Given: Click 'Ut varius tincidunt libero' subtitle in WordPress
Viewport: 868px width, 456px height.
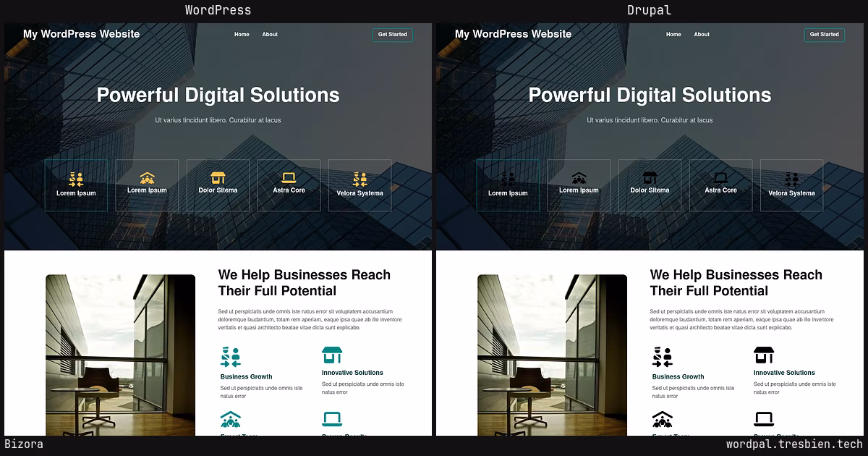Looking at the screenshot, I should click(x=218, y=120).
